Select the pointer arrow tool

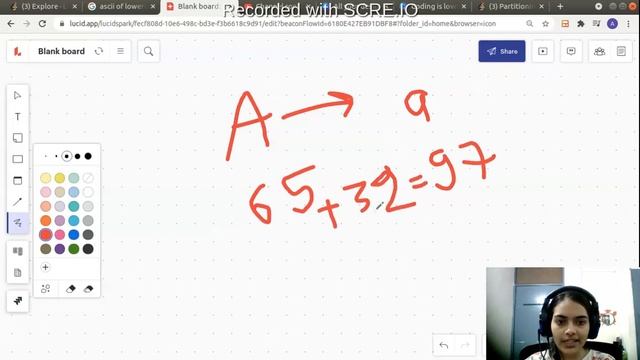[18, 96]
